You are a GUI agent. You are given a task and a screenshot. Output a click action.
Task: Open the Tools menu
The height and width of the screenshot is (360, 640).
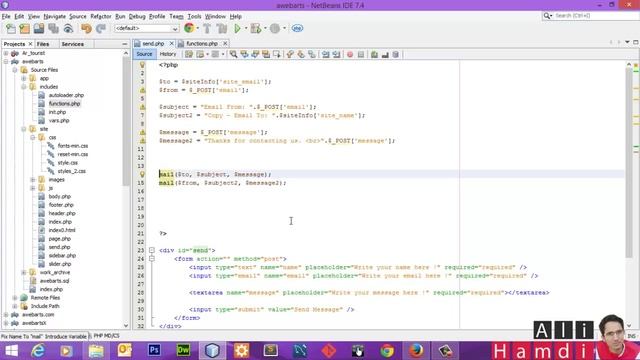click(x=194, y=16)
